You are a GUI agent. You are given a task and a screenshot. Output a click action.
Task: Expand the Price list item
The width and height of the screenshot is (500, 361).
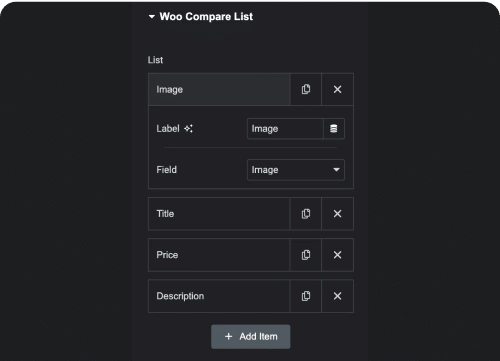(219, 255)
